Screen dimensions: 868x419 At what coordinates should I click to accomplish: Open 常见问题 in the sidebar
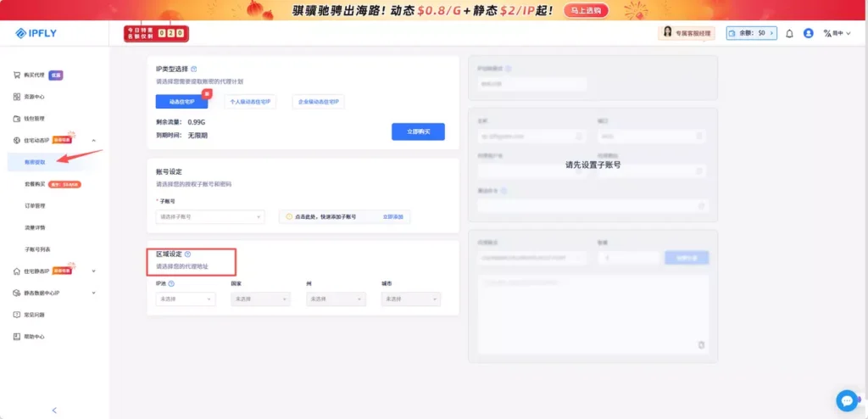click(34, 315)
